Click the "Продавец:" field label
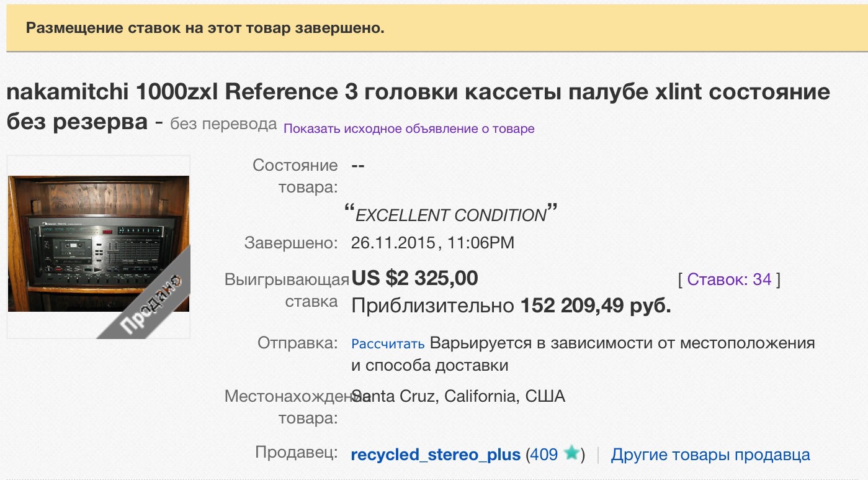Viewport: 868px width, 480px height. click(297, 453)
